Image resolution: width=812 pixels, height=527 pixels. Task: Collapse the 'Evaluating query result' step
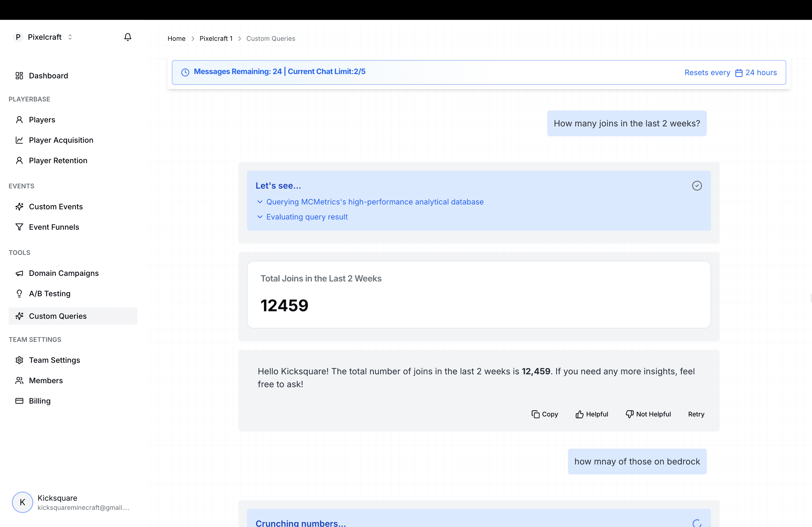pyautogui.click(x=260, y=217)
